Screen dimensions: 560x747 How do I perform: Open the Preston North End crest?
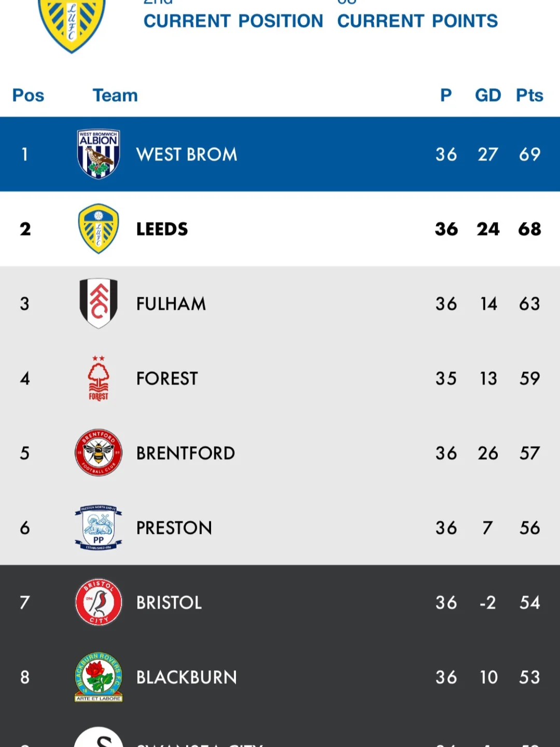pos(99,528)
